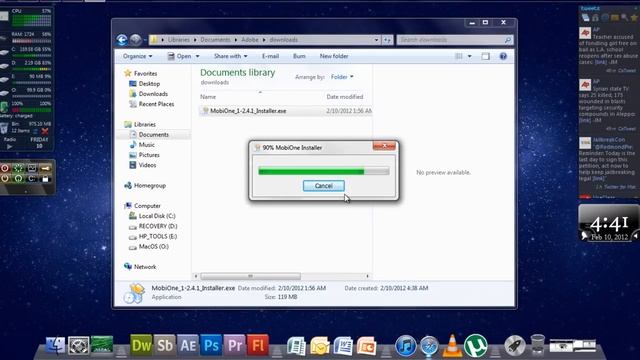Open the Share with dropdown
This screenshot has width=640, height=360.
pos(231,56)
